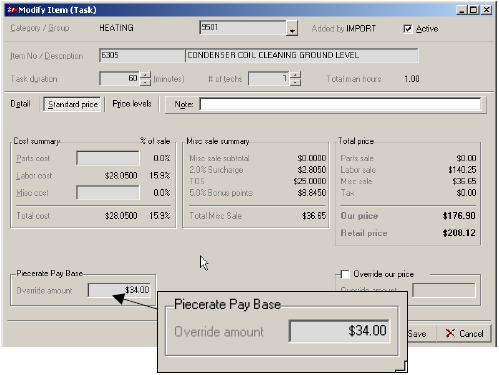Click Piecerate Override amount $34.00 field

coord(119,290)
